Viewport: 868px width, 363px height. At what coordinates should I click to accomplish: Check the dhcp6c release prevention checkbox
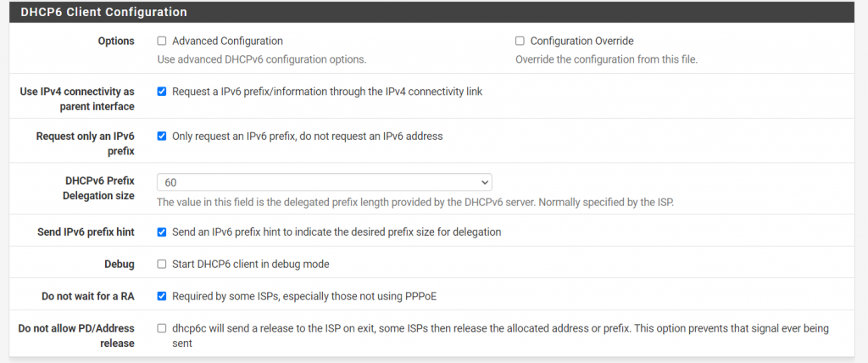[x=162, y=328]
